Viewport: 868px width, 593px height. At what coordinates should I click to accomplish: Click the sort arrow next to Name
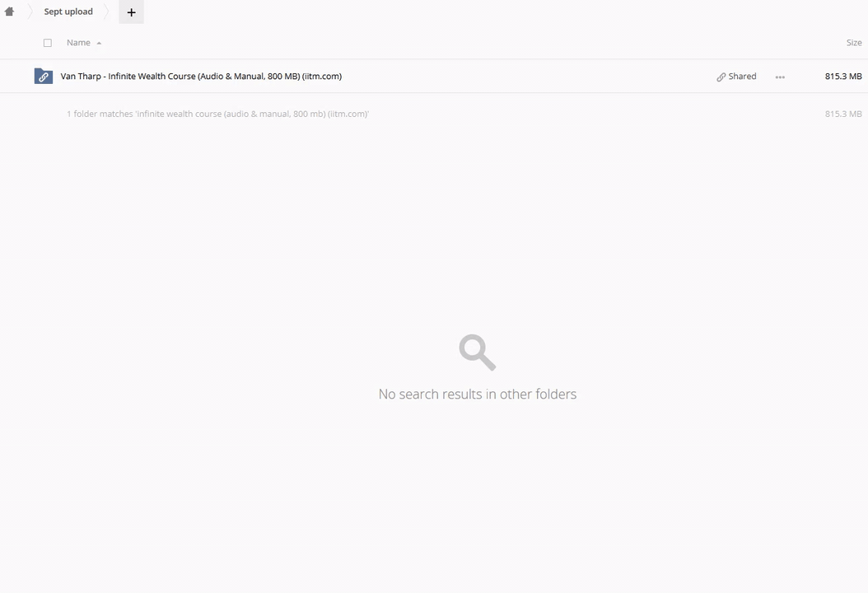click(x=99, y=43)
